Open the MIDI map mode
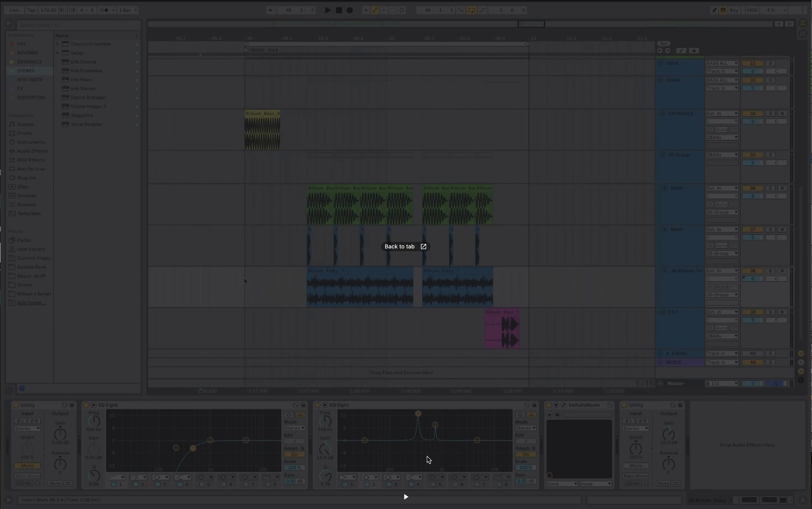 tap(752, 10)
